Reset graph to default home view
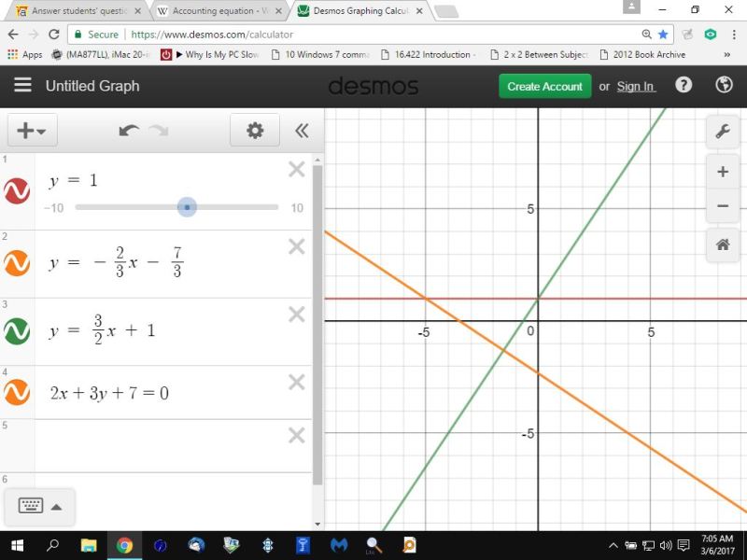The image size is (747, 560). click(x=723, y=245)
